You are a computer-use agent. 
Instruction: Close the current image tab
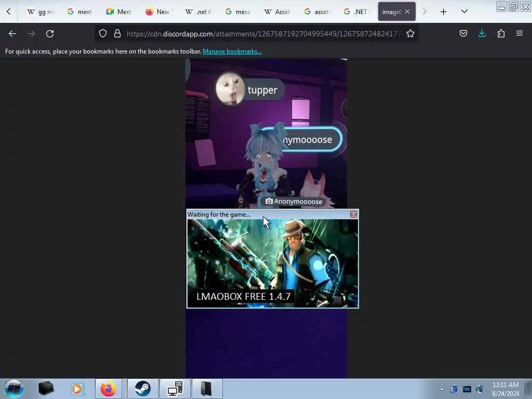point(407,11)
